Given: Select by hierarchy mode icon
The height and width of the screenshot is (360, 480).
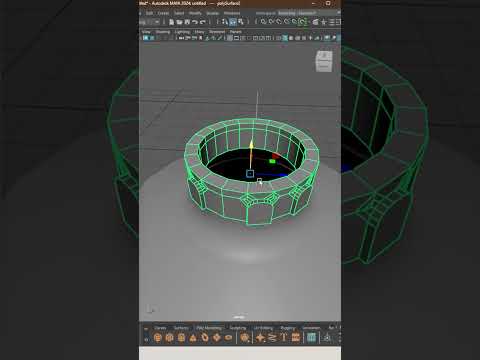Looking at the screenshot, I should [224, 22].
